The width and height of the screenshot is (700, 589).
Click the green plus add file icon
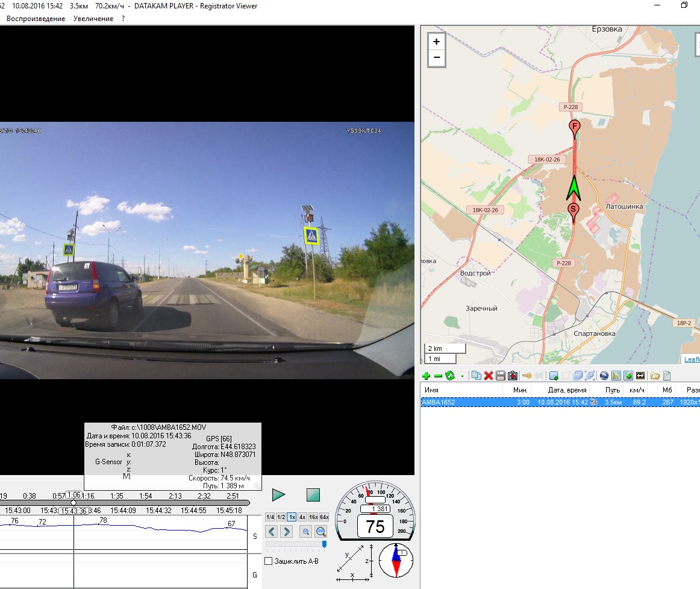point(427,376)
